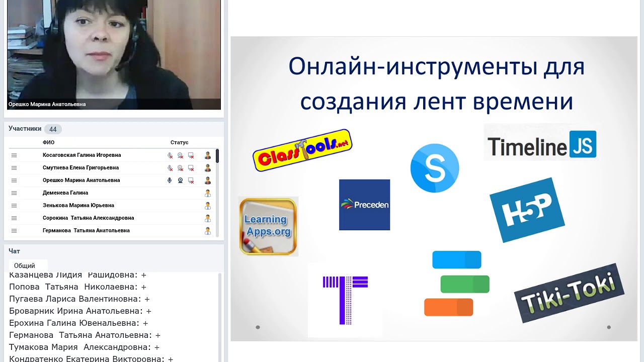Screen dimensions: 644x362
Task: Click participant icon for Германова Татьяна Анатольевна
Action: [x=208, y=231]
